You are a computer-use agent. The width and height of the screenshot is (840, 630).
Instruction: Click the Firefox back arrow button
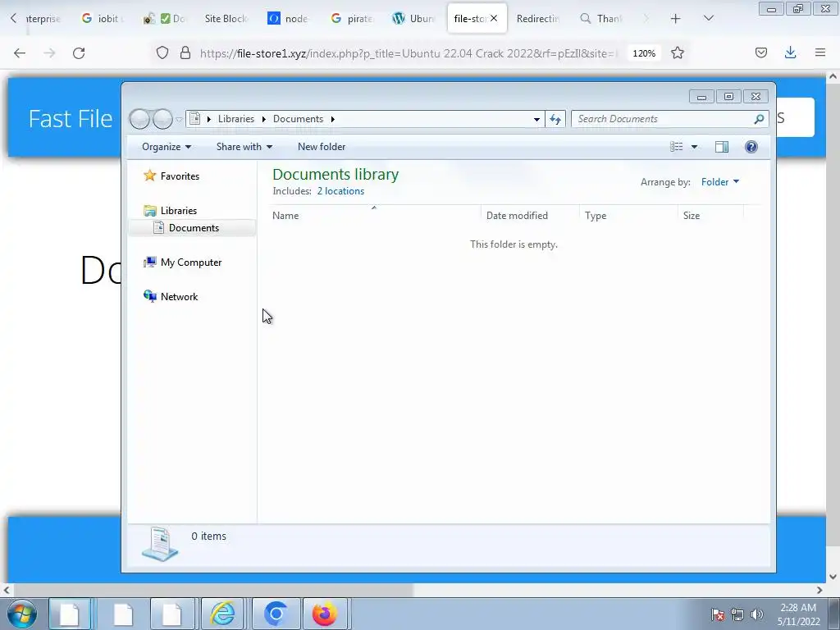[20, 53]
